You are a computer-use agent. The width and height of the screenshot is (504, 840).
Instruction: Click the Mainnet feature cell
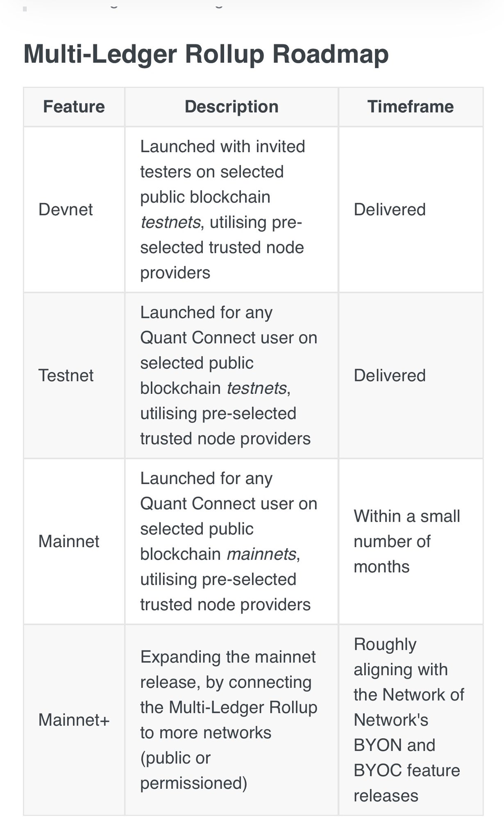pos(69,541)
